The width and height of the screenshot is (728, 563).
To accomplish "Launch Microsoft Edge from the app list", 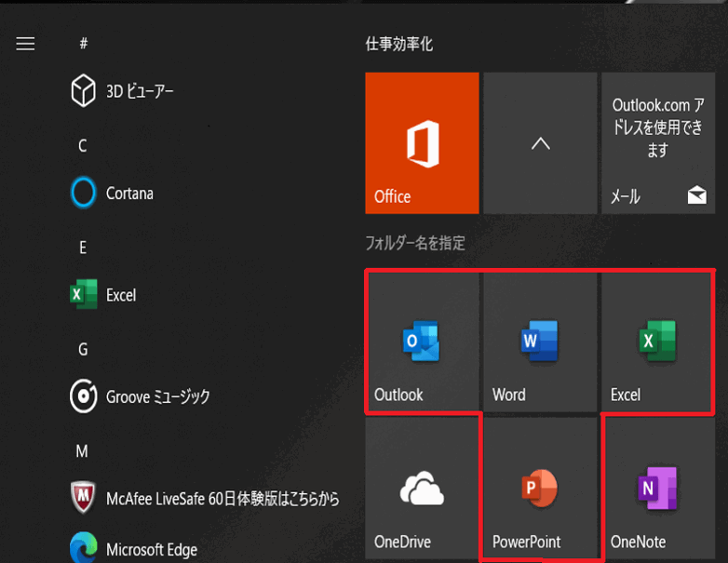I will click(133, 549).
